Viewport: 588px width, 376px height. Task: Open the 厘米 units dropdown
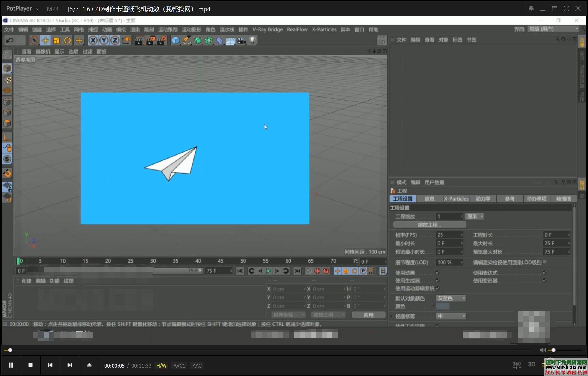(475, 216)
